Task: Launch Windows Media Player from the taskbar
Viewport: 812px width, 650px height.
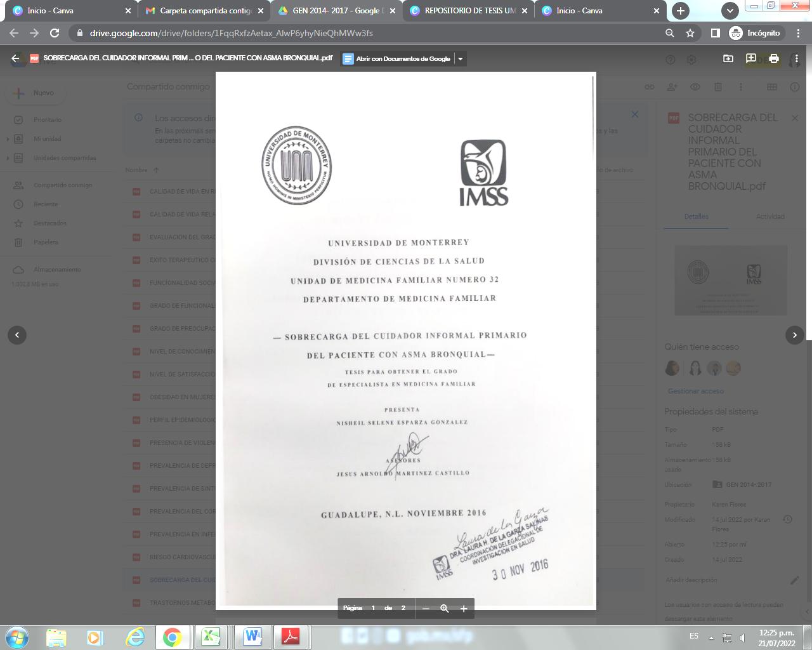Action: click(94, 637)
